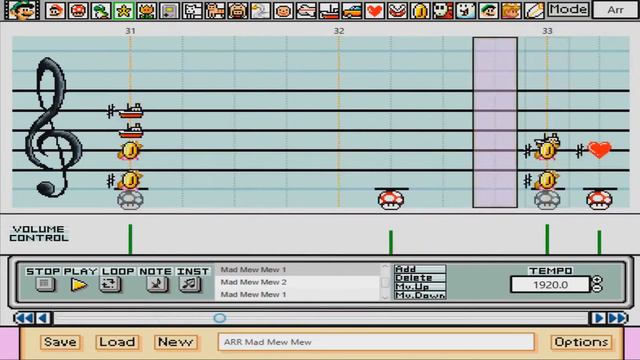Increase tempo with the plus button

tap(597, 280)
